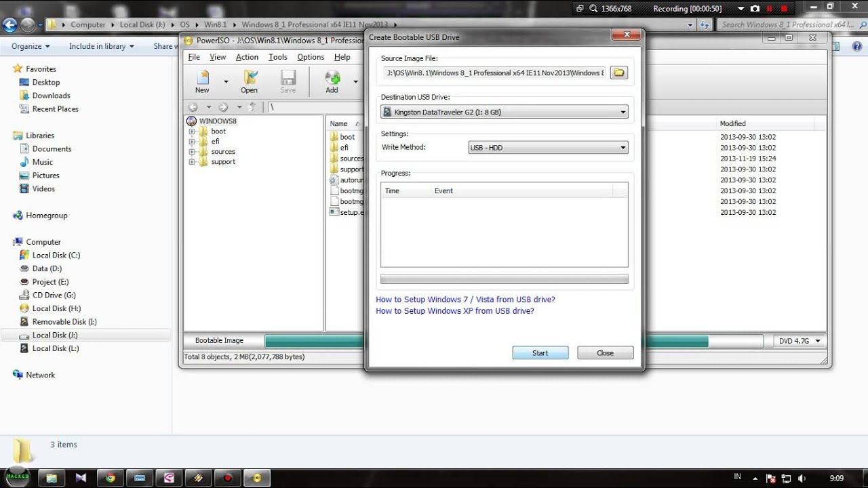Click volume speaker icon in system tray
This screenshot has height=488, width=868.
803,478
